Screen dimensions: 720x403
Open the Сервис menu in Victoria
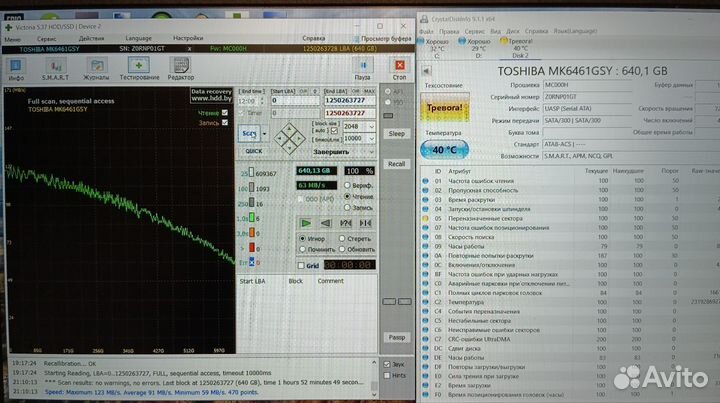coord(47,39)
